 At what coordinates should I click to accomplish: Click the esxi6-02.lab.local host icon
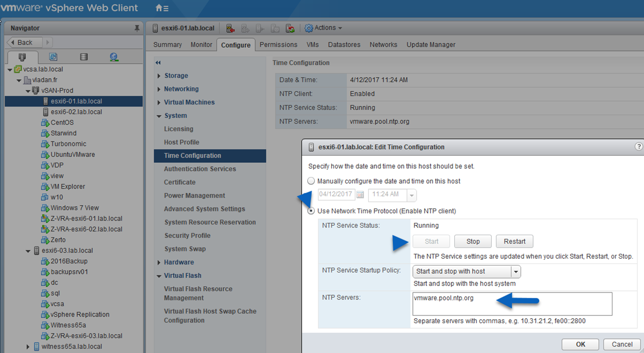[x=46, y=112]
